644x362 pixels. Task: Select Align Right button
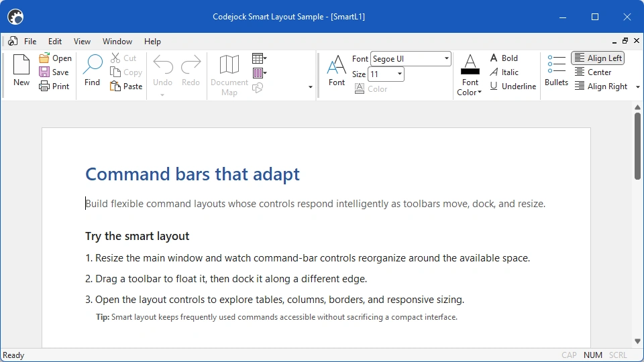click(x=601, y=86)
